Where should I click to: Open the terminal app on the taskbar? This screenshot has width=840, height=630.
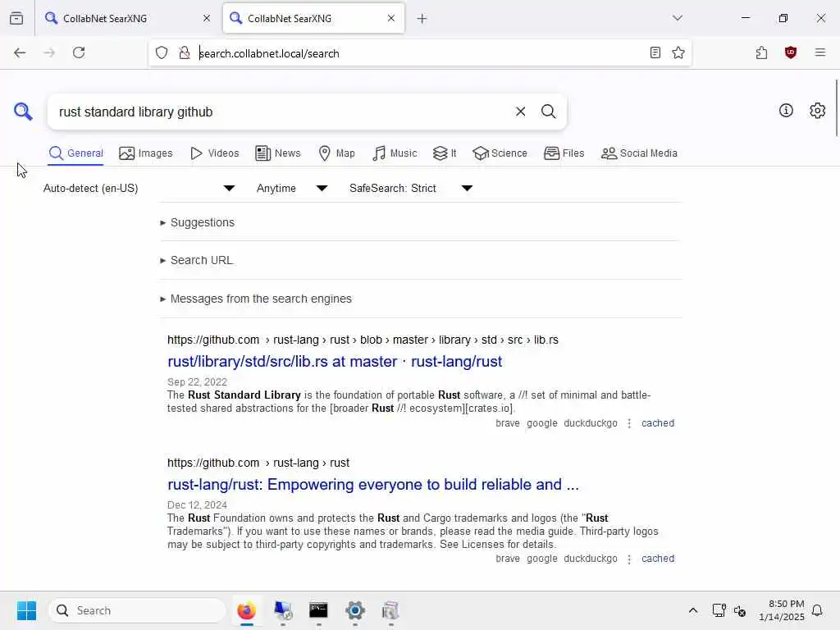[x=318, y=610]
